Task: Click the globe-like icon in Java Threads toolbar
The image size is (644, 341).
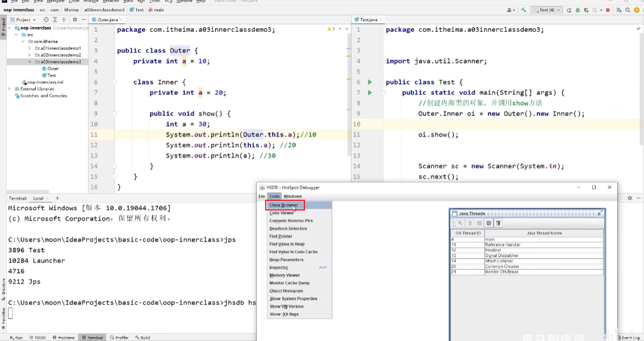Action: coord(488,223)
